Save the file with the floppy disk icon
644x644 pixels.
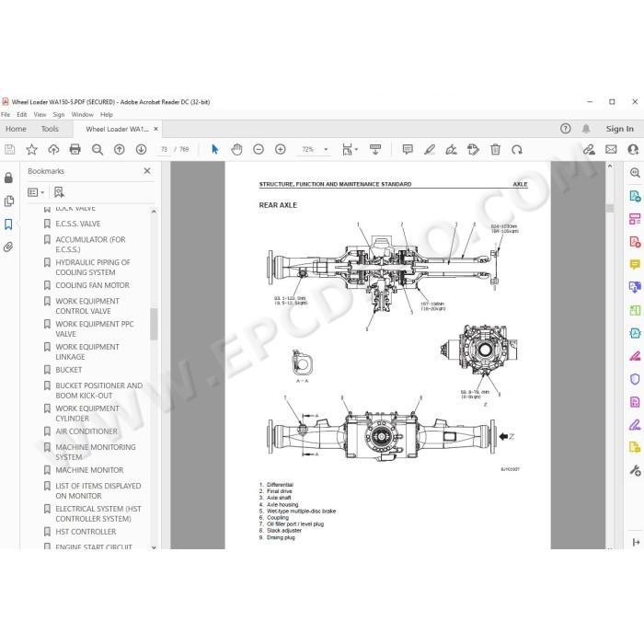(9, 149)
